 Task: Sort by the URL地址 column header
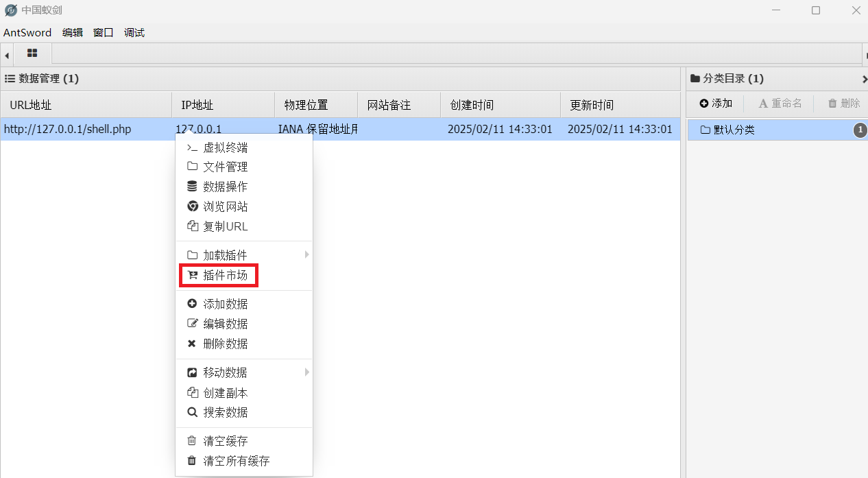tap(86, 105)
